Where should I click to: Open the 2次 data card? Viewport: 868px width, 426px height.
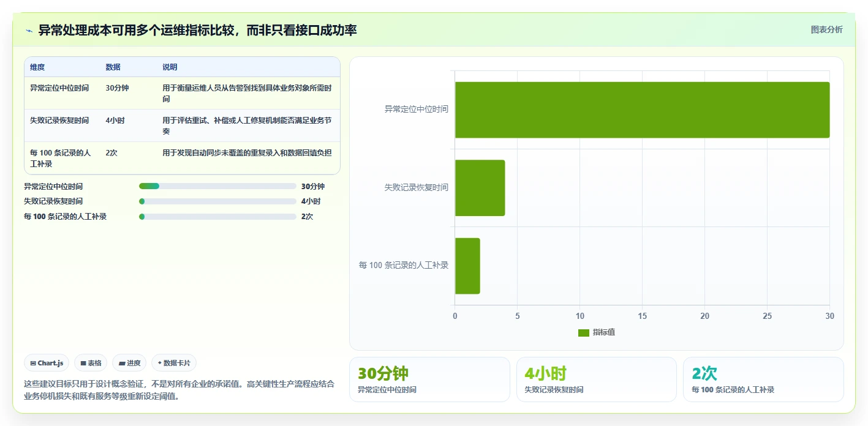click(x=763, y=379)
